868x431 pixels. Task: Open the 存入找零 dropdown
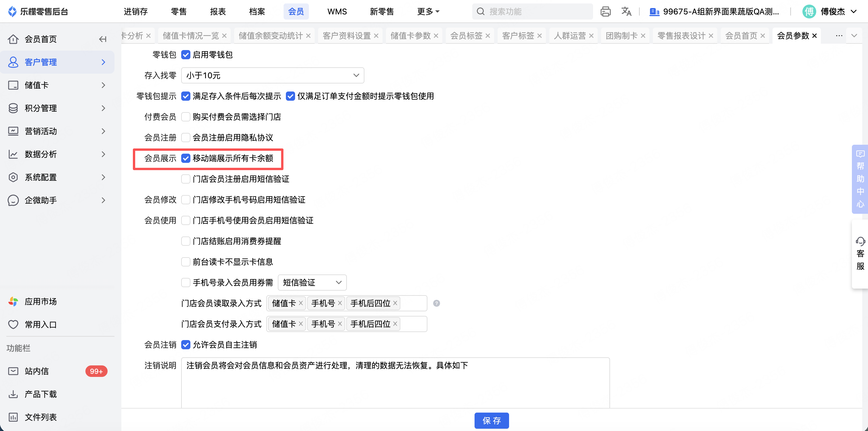click(272, 75)
